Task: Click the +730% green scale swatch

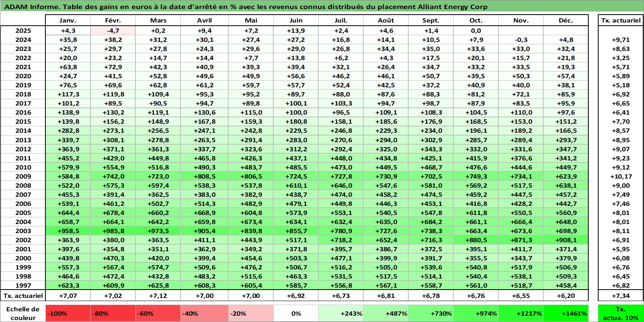Action: pos(431,313)
